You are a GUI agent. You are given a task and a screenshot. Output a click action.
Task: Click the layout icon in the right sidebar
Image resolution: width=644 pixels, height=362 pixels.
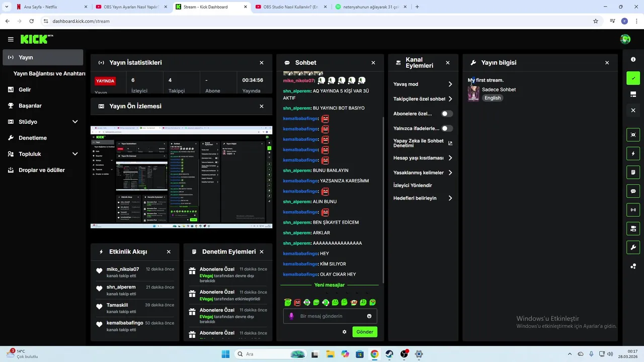(633, 94)
